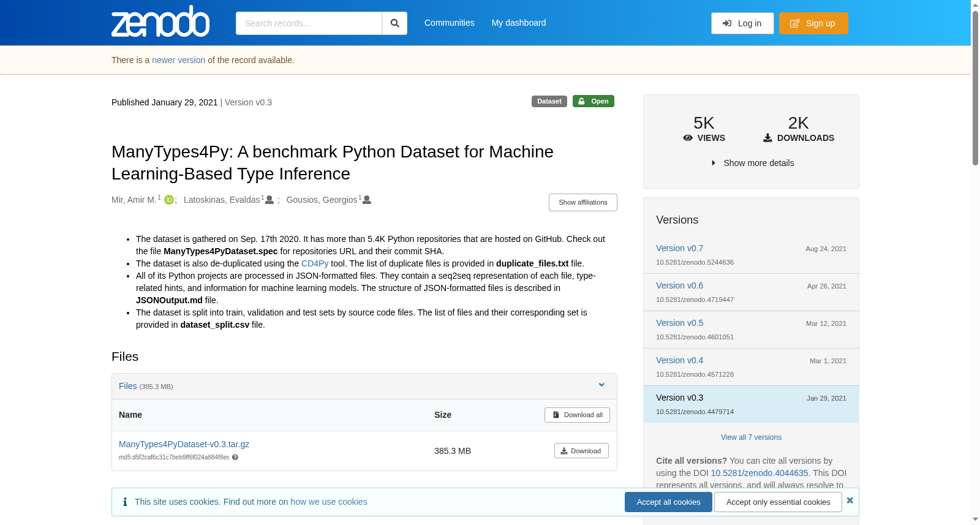The image size is (980, 525).
Task: Click the record title ManyTypes4Py heading
Action: (333, 162)
